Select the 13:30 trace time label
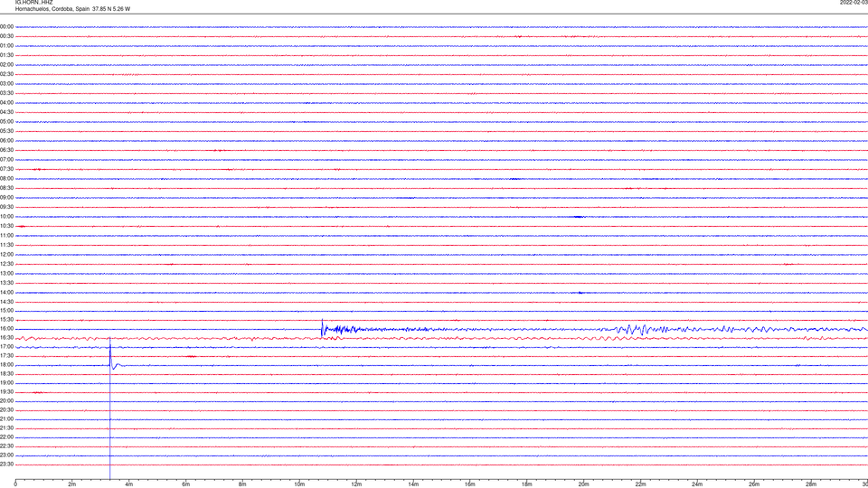 (x=6, y=283)
